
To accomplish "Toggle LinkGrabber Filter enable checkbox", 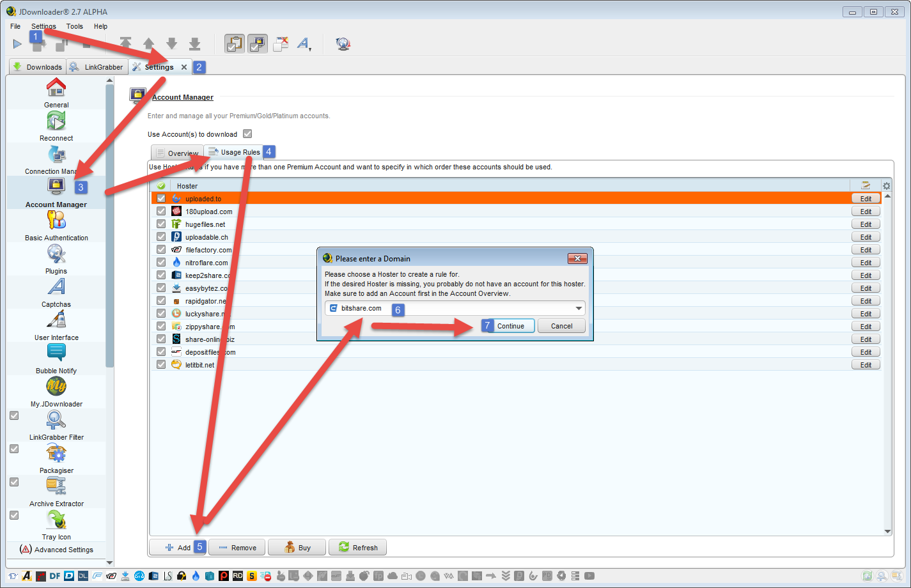I will tap(14, 415).
